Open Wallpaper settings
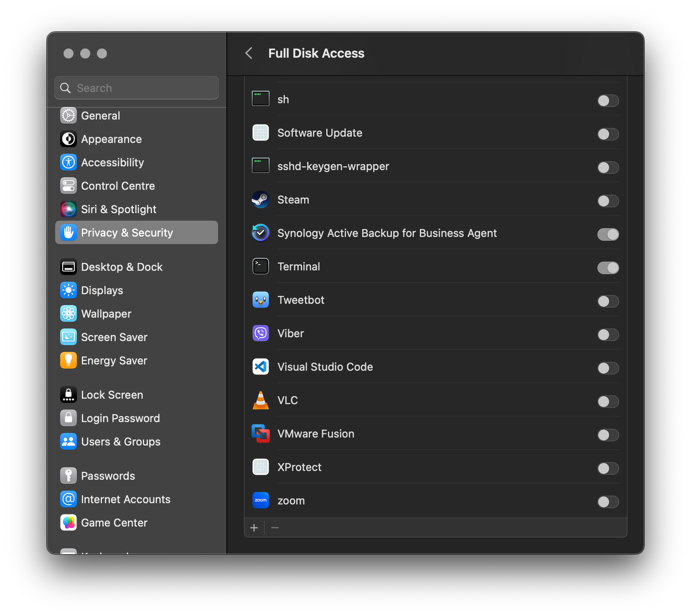The width and height of the screenshot is (691, 616). pyautogui.click(x=137, y=314)
